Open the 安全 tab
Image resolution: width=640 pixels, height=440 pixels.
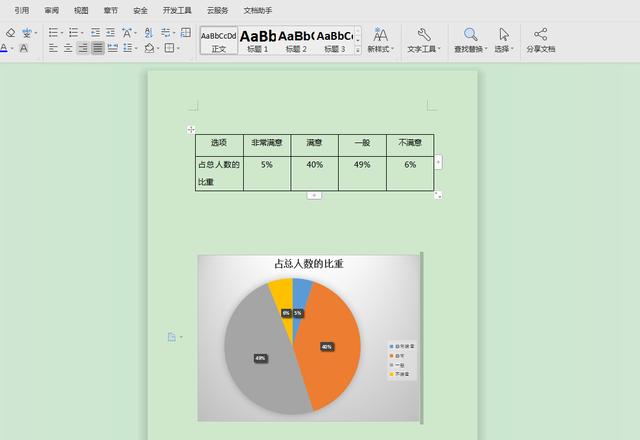click(x=140, y=11)
